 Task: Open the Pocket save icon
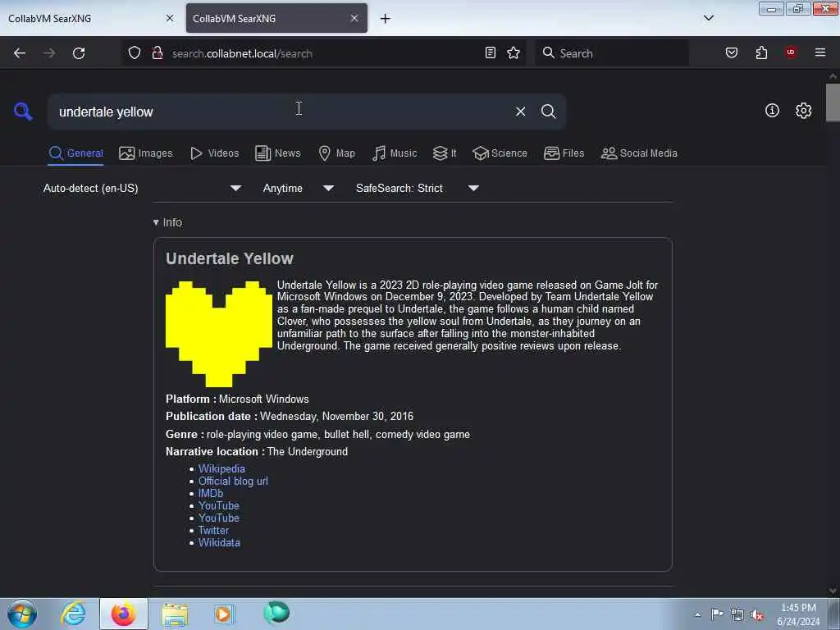[x=731, y=53]
